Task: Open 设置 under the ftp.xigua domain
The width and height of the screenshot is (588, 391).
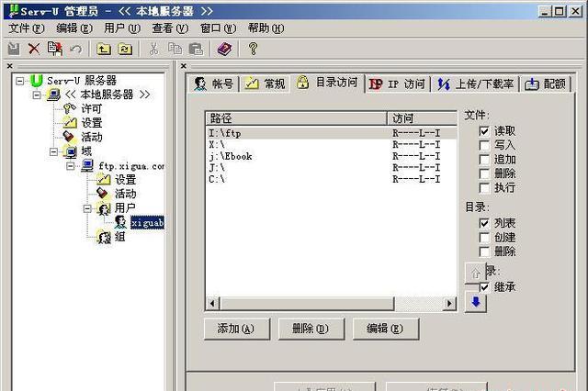Action: point(125,180)
